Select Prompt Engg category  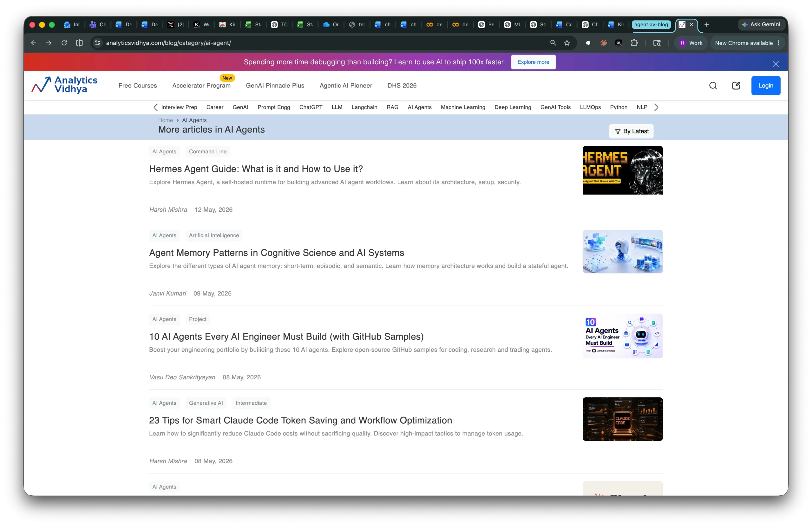point(274,107)
